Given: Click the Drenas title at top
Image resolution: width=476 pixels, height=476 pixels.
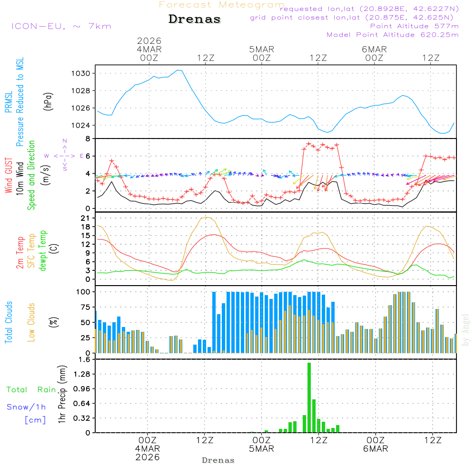Looking at the screenshot, I should coord(195,20).
